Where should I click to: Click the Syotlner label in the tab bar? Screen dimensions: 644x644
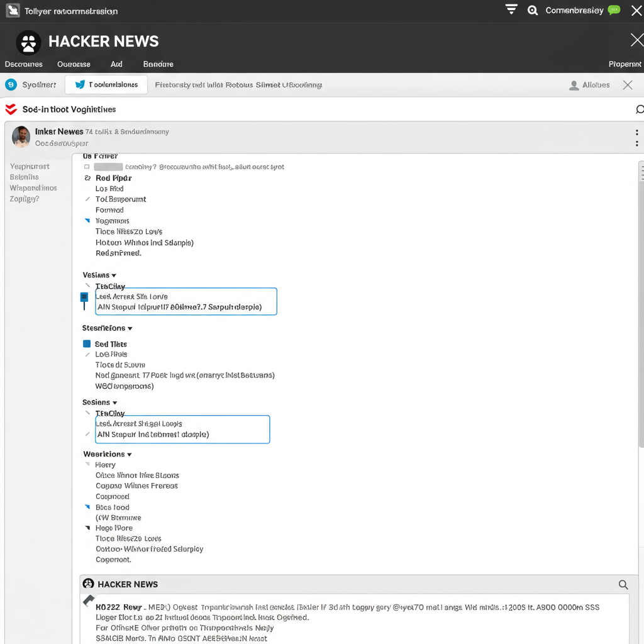tap(40, 85)
